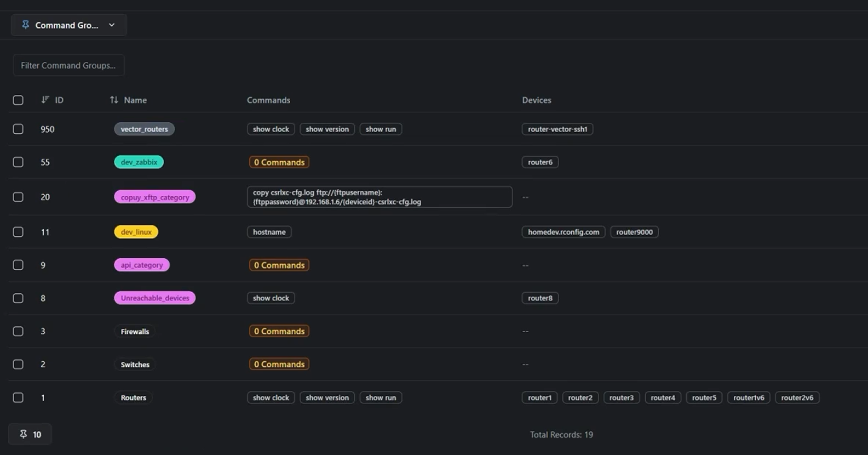
Task: Toggle the select-all checkbox in header
Action: [18, 100]
